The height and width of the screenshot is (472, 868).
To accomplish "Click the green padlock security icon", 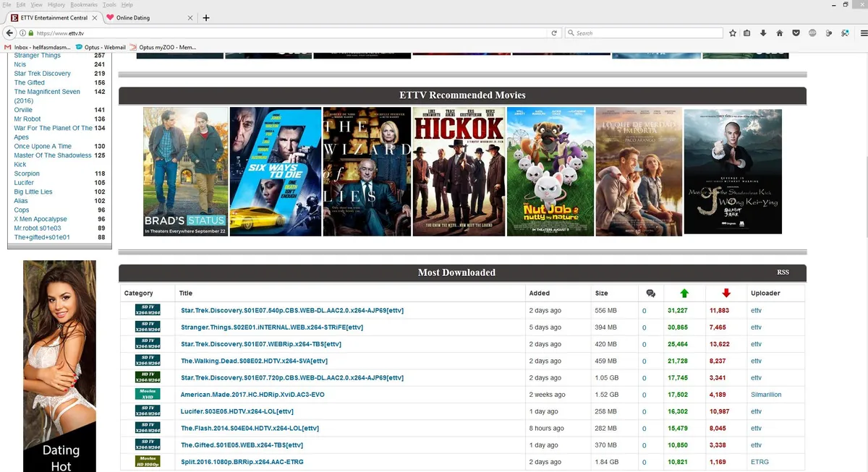I will [x=30, y=33].
